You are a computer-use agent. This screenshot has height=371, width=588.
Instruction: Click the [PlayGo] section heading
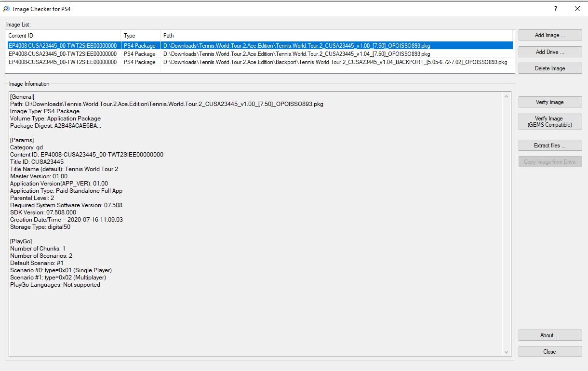[x=21, y=241]
